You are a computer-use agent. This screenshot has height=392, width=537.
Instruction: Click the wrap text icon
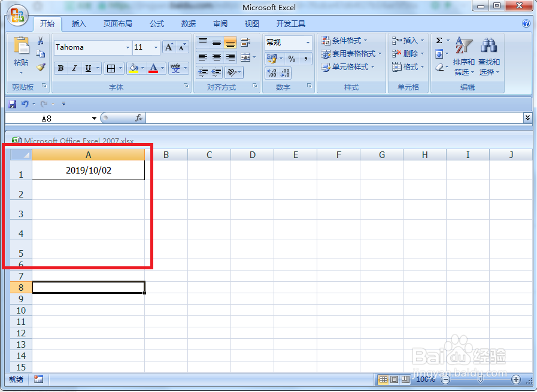tap(245, 42)
